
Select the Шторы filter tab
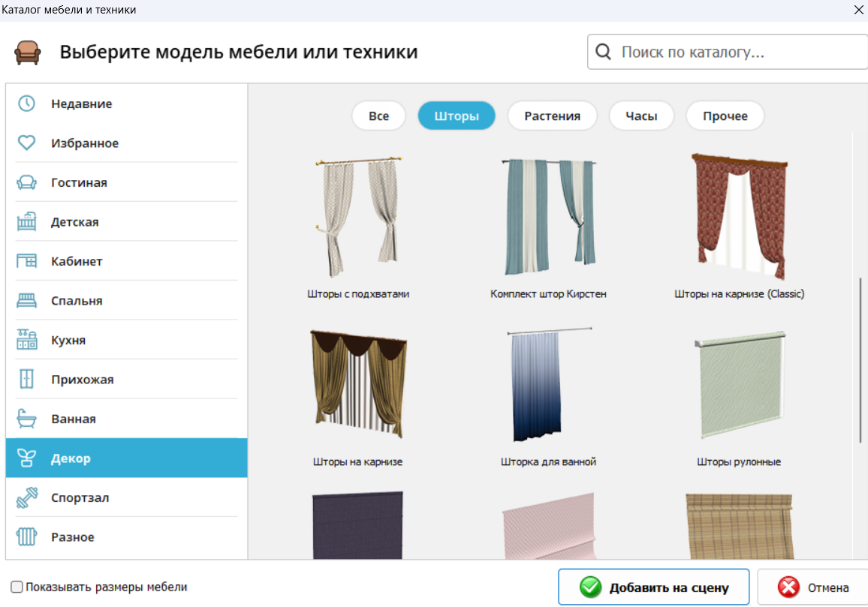pos(456,116)
